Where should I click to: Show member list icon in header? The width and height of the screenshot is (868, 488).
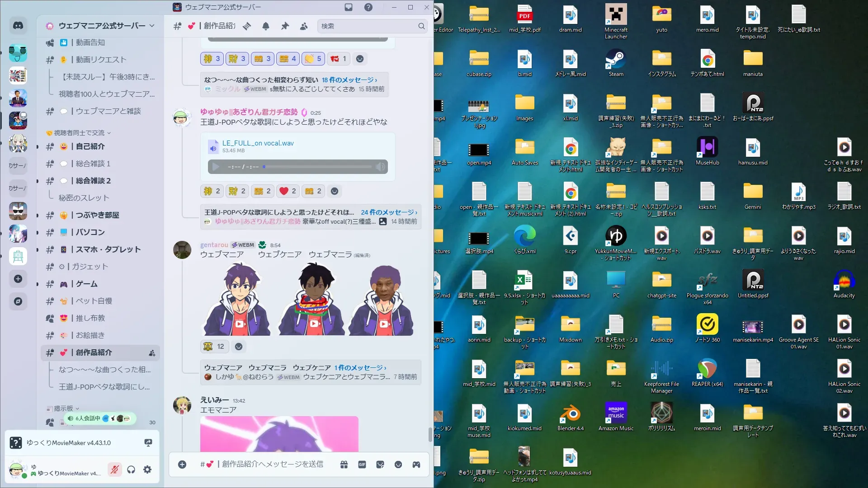[x=304, y=26]
